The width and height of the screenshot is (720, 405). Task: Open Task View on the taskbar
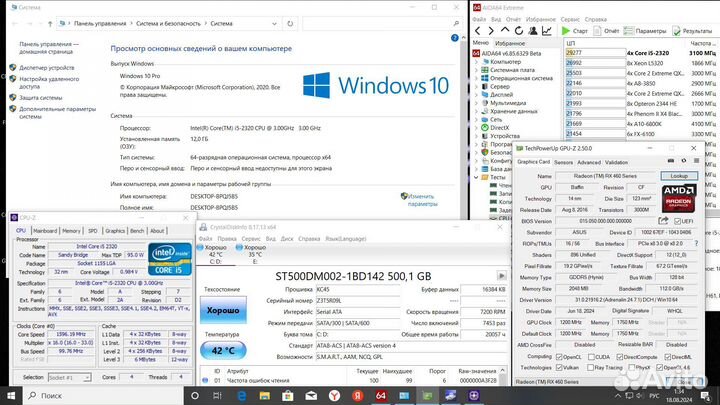(x=218, y=395)
